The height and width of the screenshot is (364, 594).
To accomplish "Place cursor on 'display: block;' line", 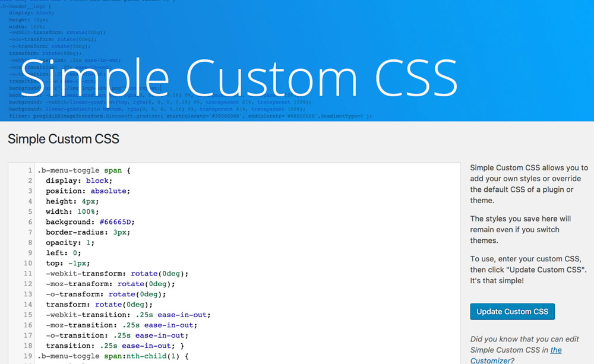I will coord(79,181).
